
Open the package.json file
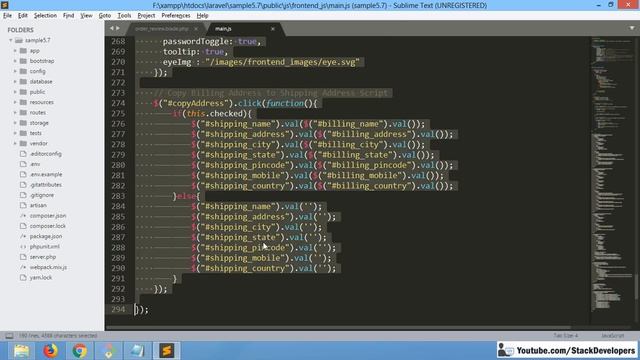[x=46, y=236]
